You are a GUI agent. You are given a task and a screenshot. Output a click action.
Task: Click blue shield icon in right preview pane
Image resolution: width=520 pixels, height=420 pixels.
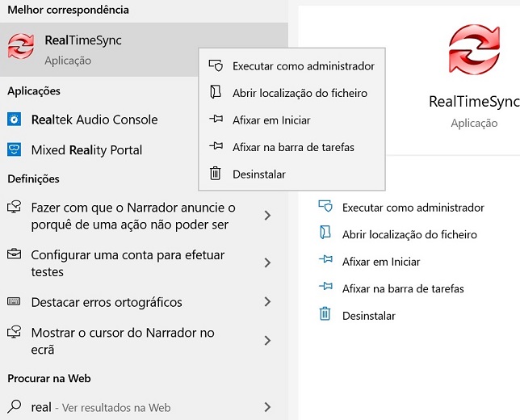(325, 206)
